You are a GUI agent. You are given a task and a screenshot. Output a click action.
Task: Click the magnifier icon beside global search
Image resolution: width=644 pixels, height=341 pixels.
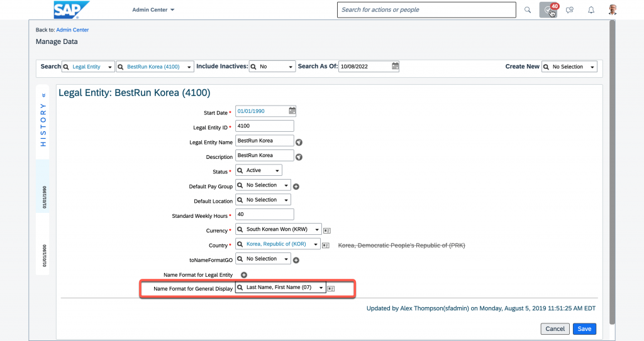pos(528,10)
